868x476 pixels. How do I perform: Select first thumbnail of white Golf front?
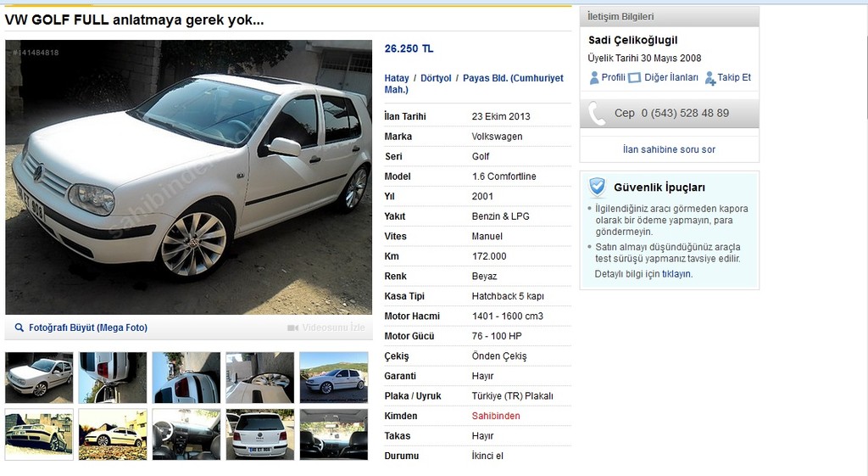[39, 378]
